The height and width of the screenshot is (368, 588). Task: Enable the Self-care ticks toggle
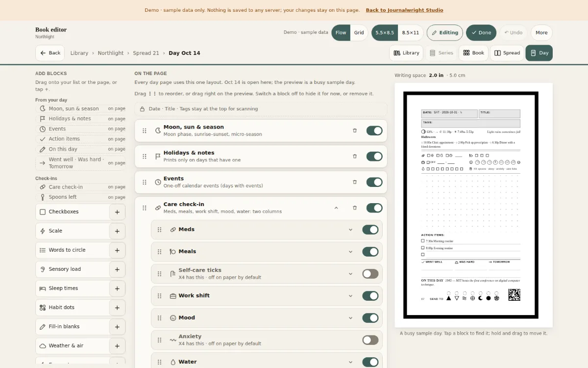point(370,274)
